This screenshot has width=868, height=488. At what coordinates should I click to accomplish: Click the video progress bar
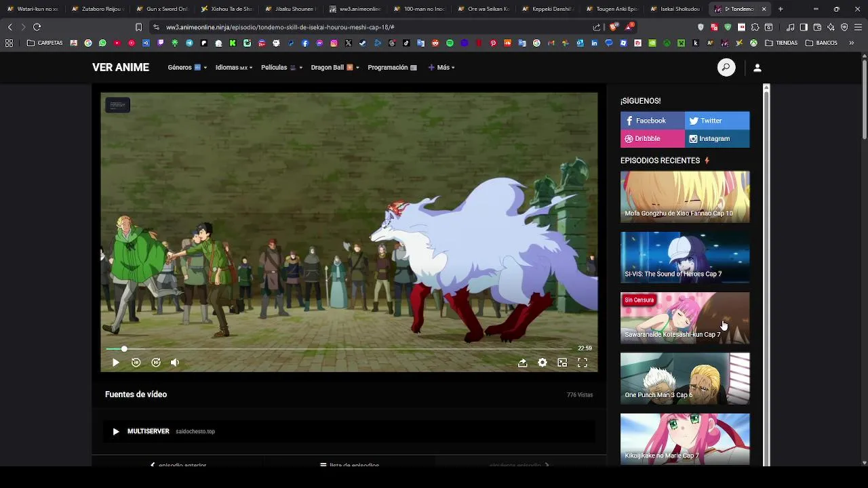(x=339, y=348)
